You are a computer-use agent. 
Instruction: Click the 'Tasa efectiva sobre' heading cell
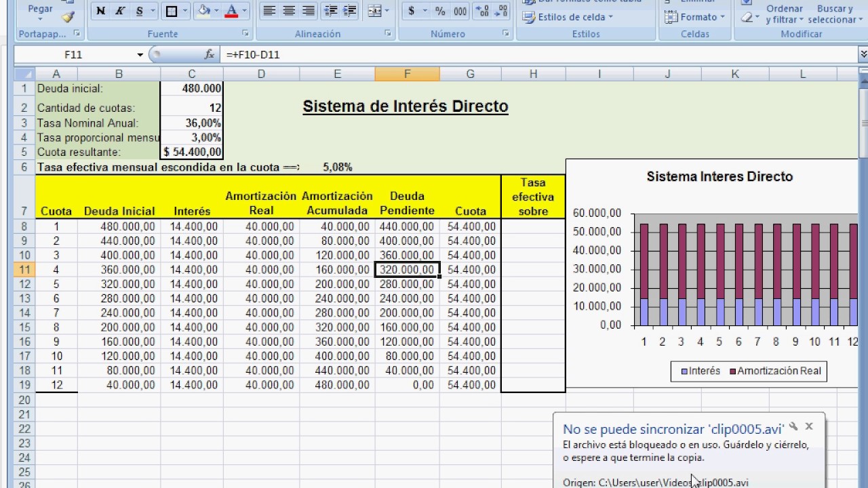click(x=533, y=197)
